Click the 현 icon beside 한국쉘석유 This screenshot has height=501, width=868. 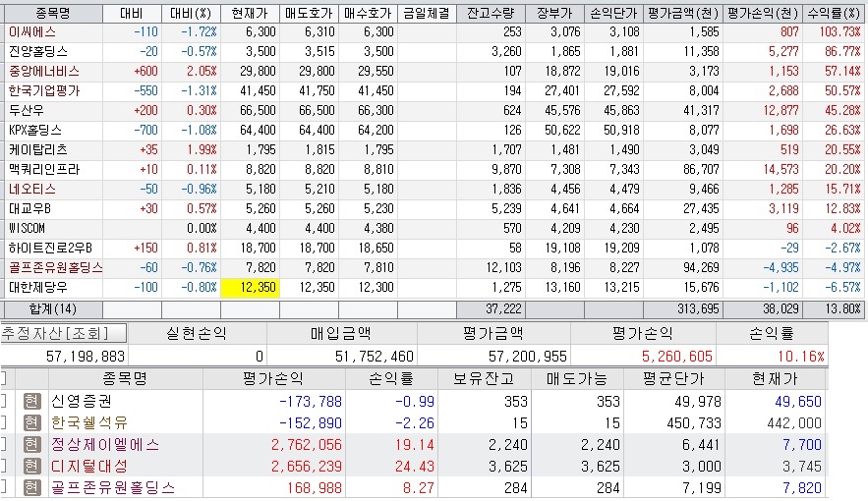point(32,423)
